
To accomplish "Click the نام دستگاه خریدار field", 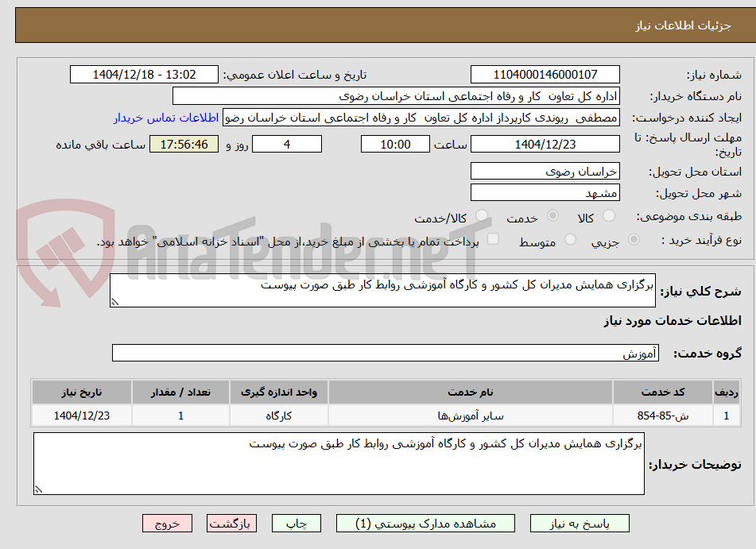I will point(396,96).
